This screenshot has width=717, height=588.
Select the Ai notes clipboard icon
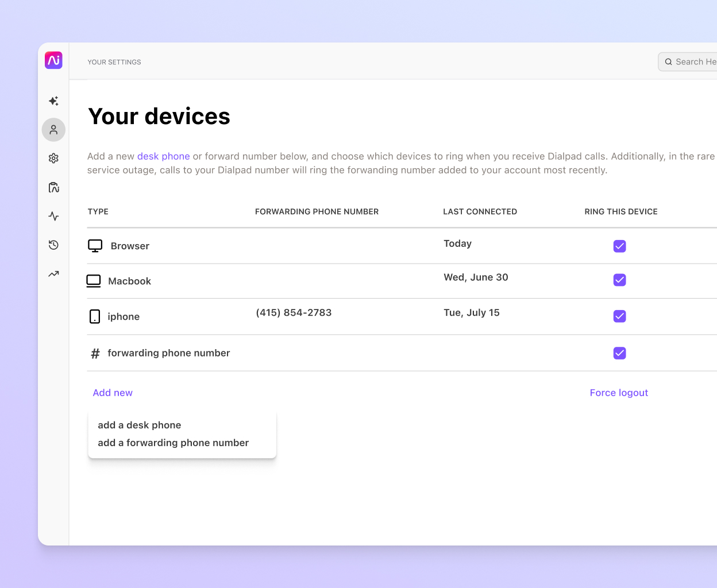[53, 187]
